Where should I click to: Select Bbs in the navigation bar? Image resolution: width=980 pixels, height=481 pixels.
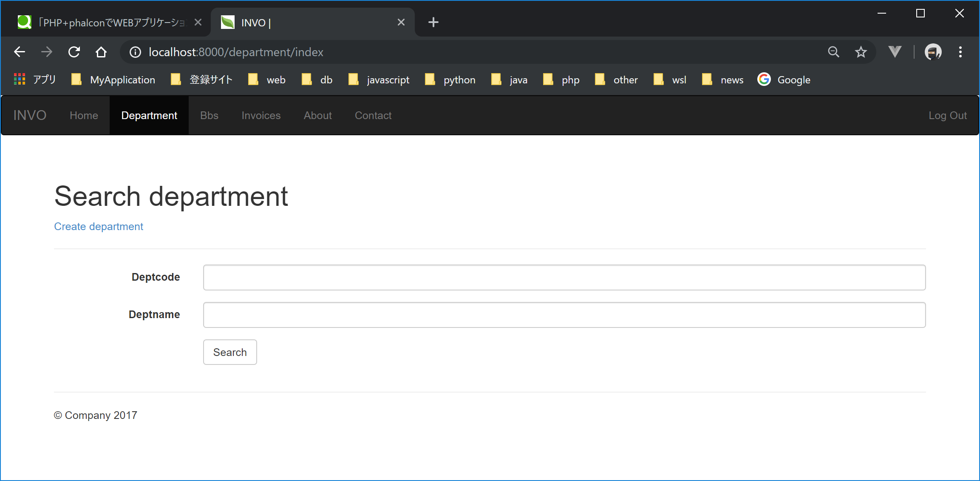[x=209, y=115]
